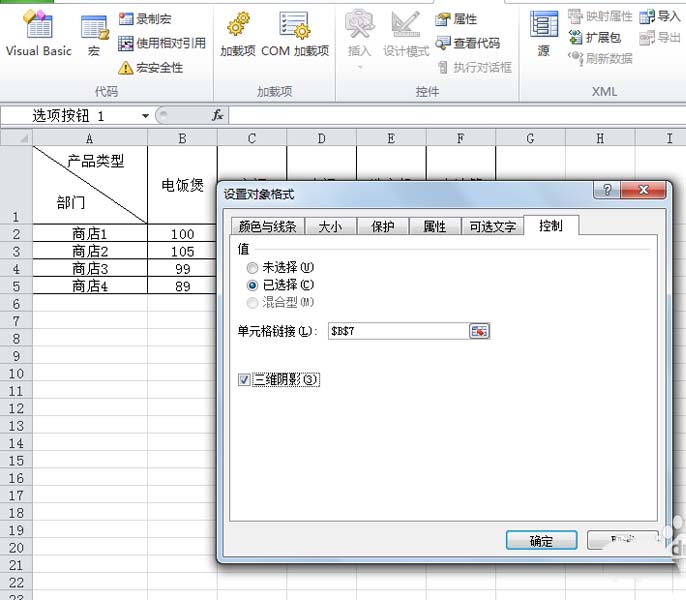
Task: Start recording with 录制宏
Action: 145,19
